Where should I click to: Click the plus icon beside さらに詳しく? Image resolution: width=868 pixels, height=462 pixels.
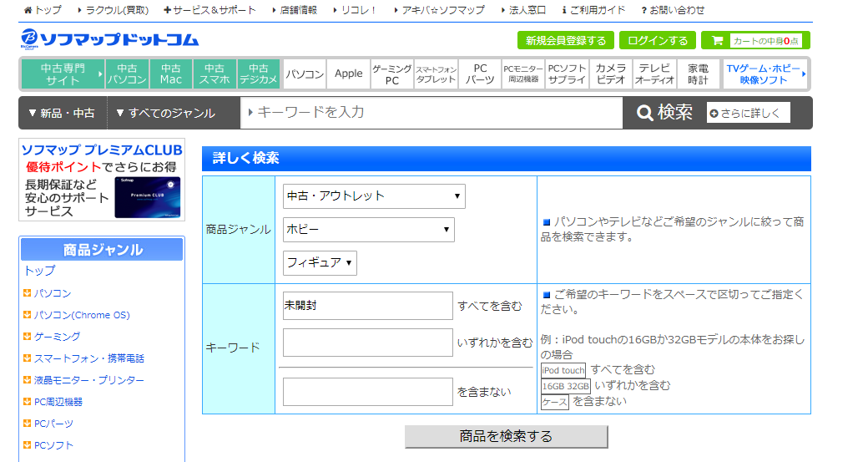coord(714,114)
